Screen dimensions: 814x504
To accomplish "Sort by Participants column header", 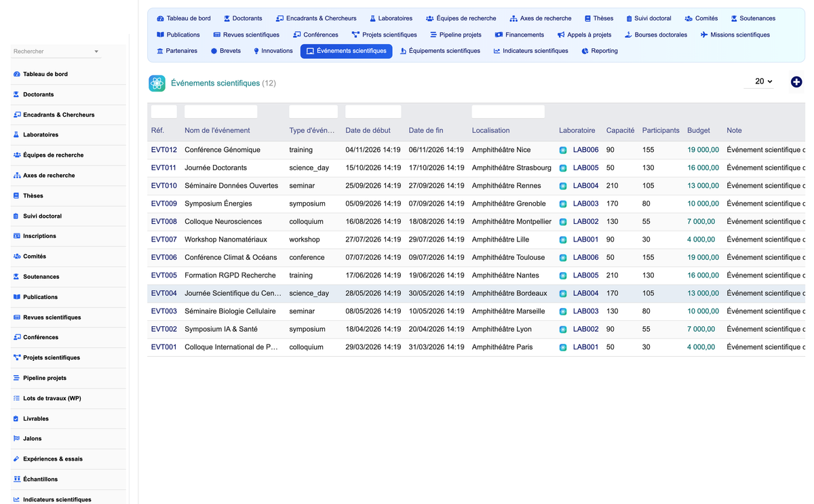I will click(661, 130).
